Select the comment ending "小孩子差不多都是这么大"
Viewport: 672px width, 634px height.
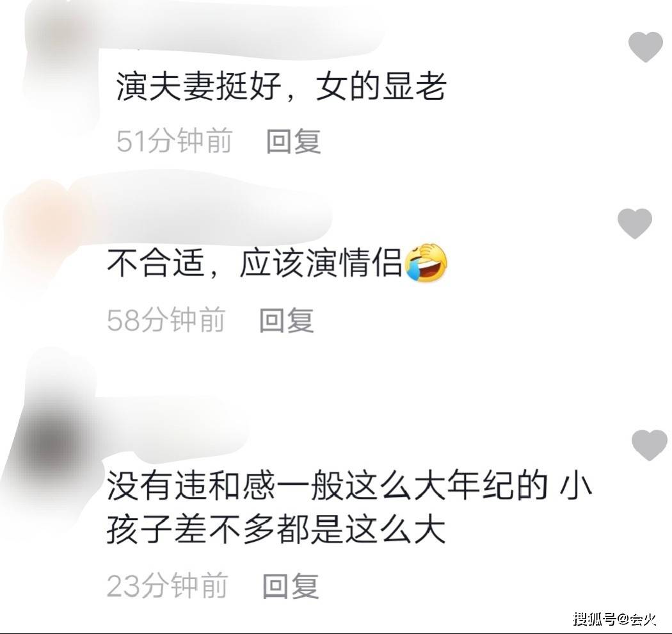tap(349, 508)
